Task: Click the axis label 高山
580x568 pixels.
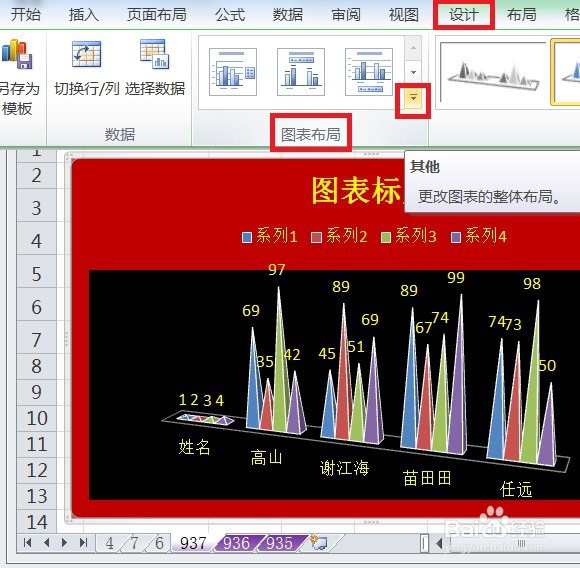Action: 266,457
